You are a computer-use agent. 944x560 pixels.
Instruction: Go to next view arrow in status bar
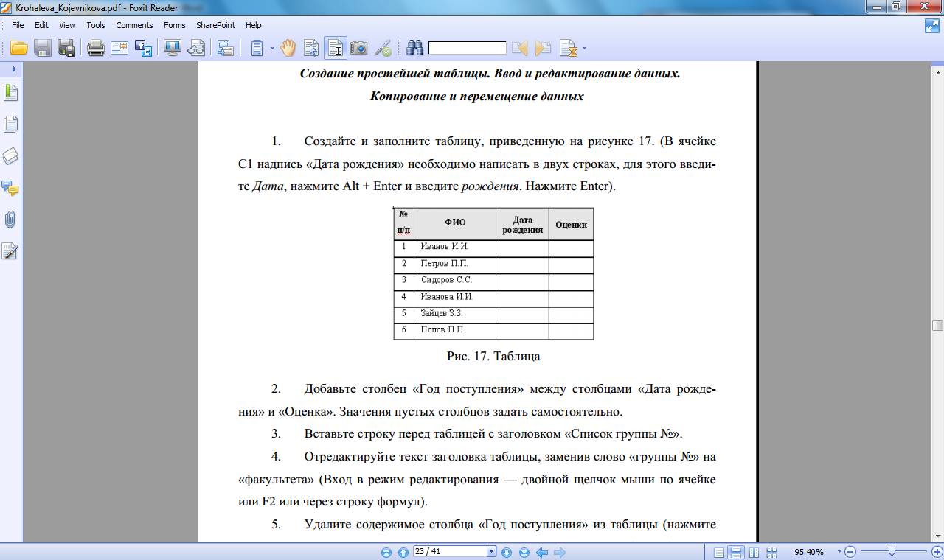pyautogui.click(x=560, y=552)
